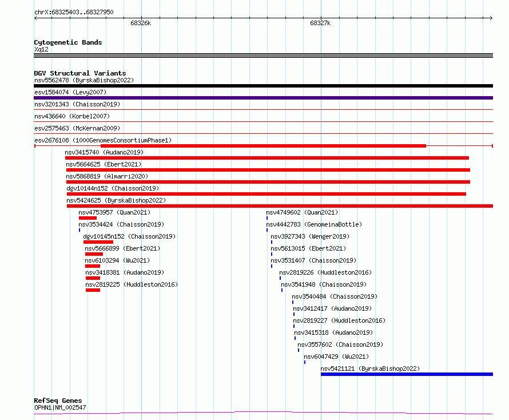509x420 pixels.
Task: Open nsv3540484 (Chaisson2019) variant
Action: click(335, 296)
